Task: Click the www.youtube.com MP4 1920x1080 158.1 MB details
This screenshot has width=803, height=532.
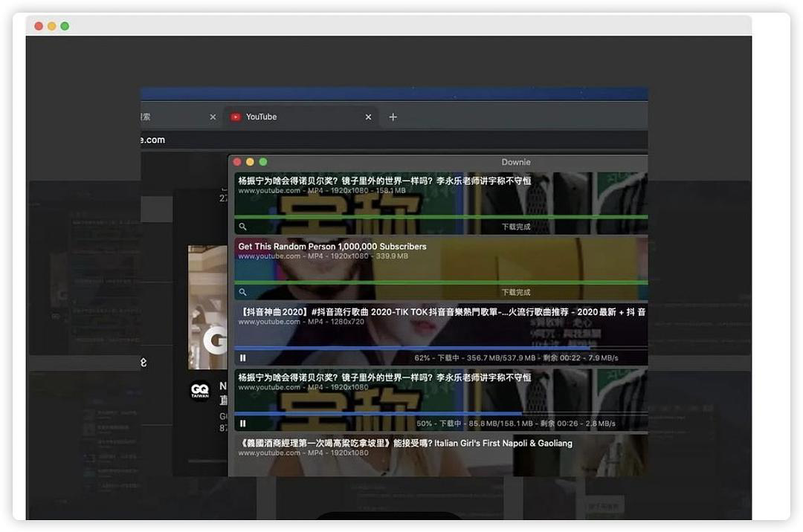Action: 322,190
